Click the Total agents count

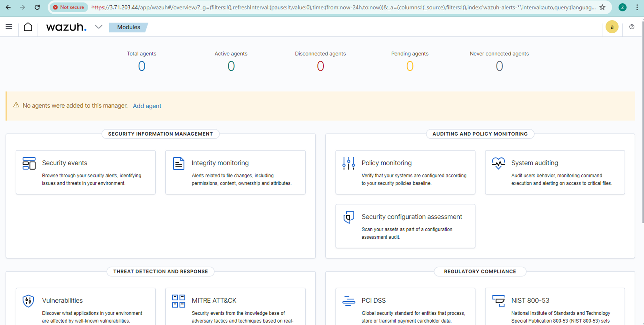141,66
